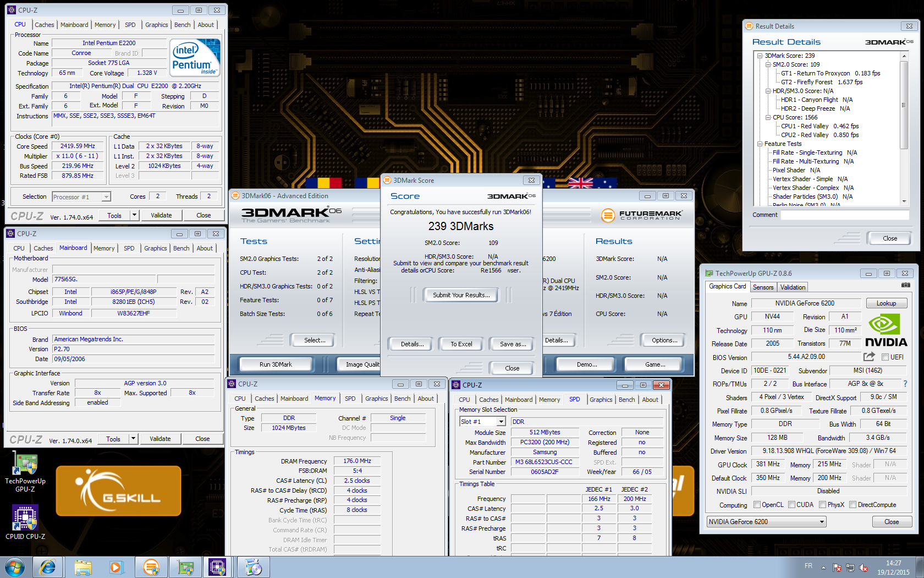Click Validate button in top CPU-Z window
Viewport: 924px width, 578px height.
tap(161, 215)
